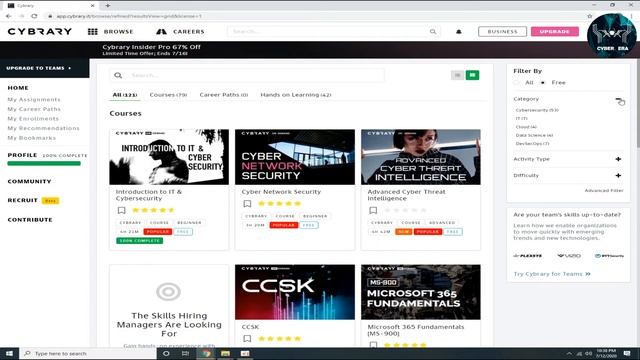640x360 pixels.
Task: Click the catalog search magnifier icon
Action: point(118,75)
